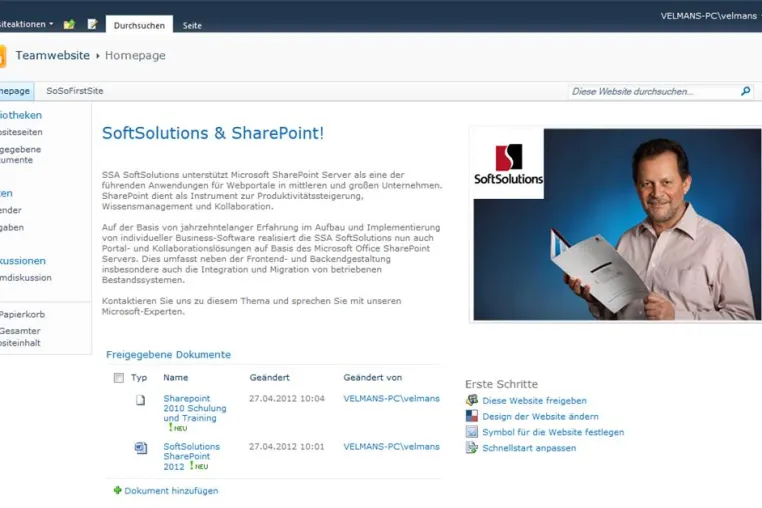Screen dimensions: 762x508
Task: Open Aufgaben in the sidebar
Action: [12, 227]
